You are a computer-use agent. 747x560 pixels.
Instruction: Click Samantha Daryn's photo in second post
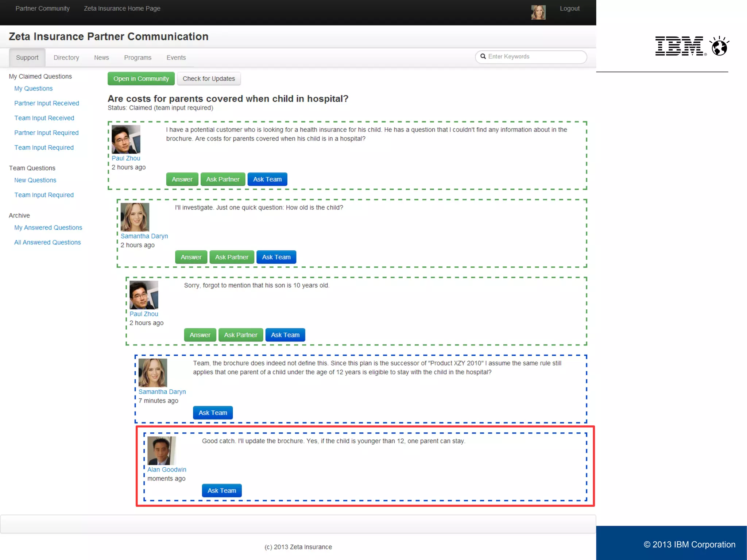click(x=135, y=217)
